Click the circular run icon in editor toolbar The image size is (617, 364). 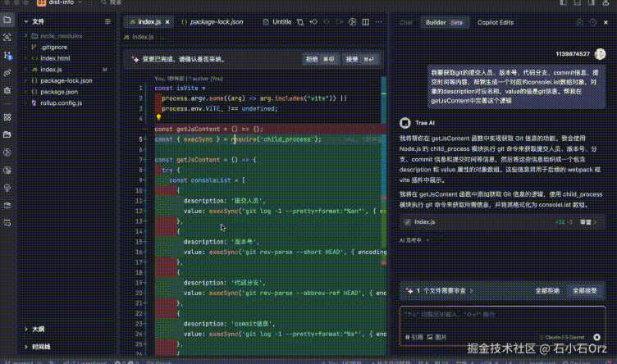352,22
